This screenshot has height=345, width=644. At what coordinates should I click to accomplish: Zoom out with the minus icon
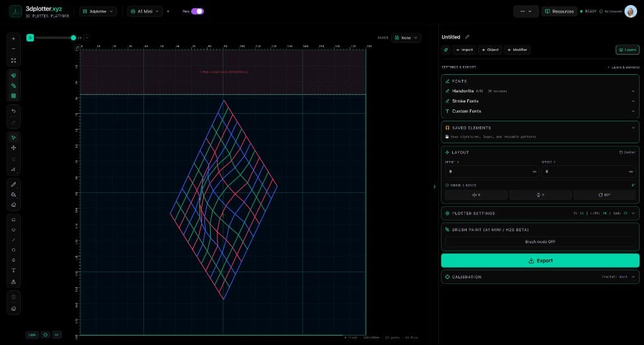(14, 49)
